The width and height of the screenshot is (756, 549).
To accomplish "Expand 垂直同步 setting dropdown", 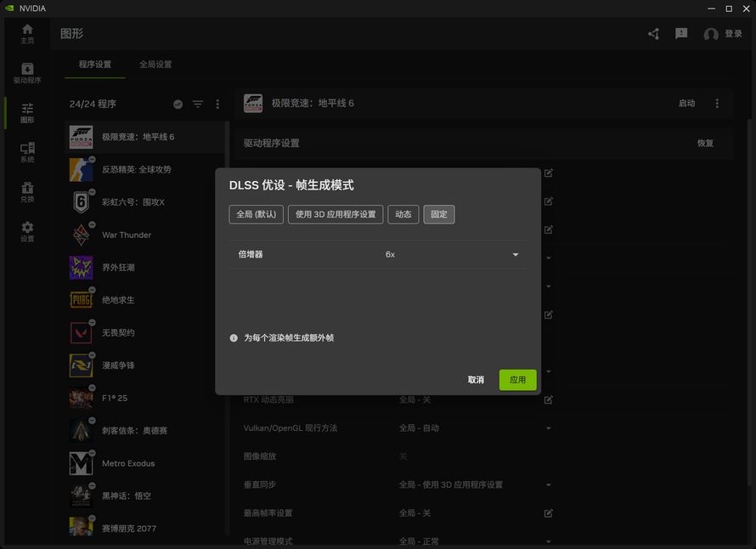I will coord(548,485).
